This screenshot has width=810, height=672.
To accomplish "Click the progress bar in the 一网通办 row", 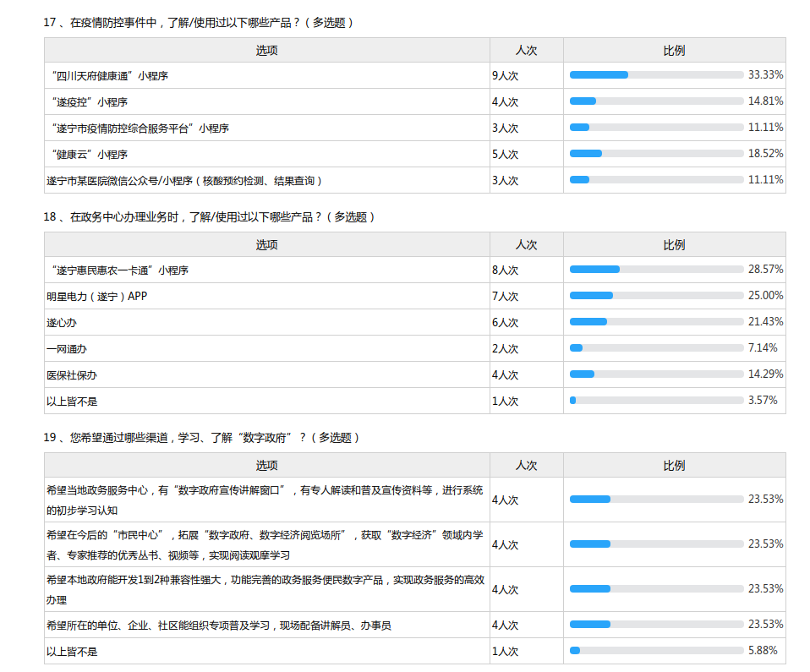I will (x=656, y=348).
